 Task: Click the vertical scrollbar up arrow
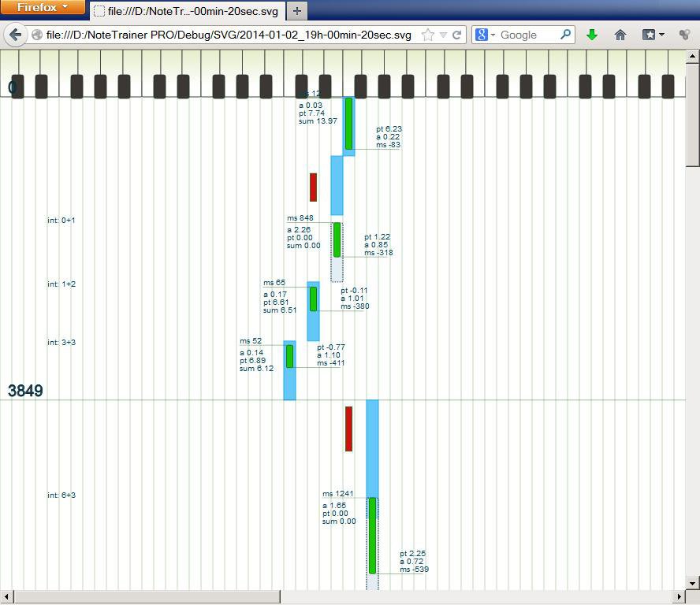click(x=692, y=56)
